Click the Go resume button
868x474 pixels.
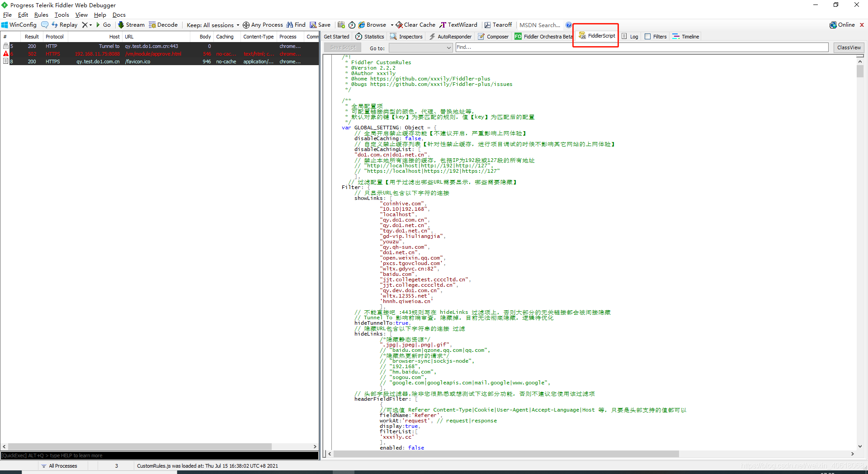pyautogui.click(x=104, y=25)
